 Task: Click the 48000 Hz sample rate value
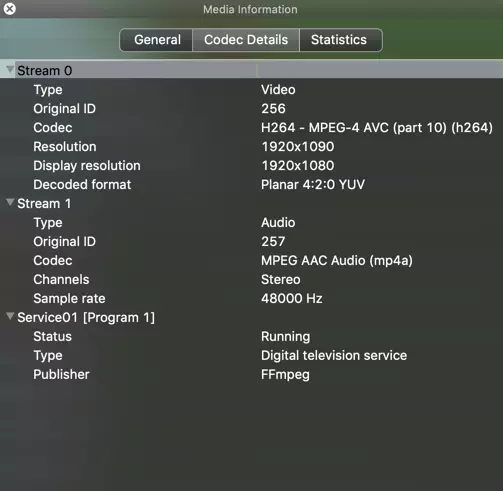point(291,299)
